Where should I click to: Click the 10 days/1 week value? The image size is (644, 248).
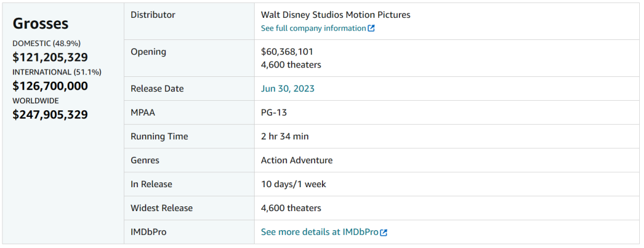tap(293, 184)
